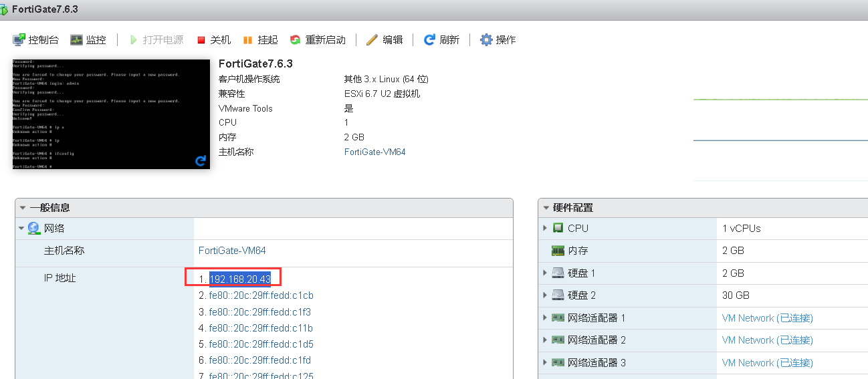Click the console icon beside 控制台

click(19, 40)
